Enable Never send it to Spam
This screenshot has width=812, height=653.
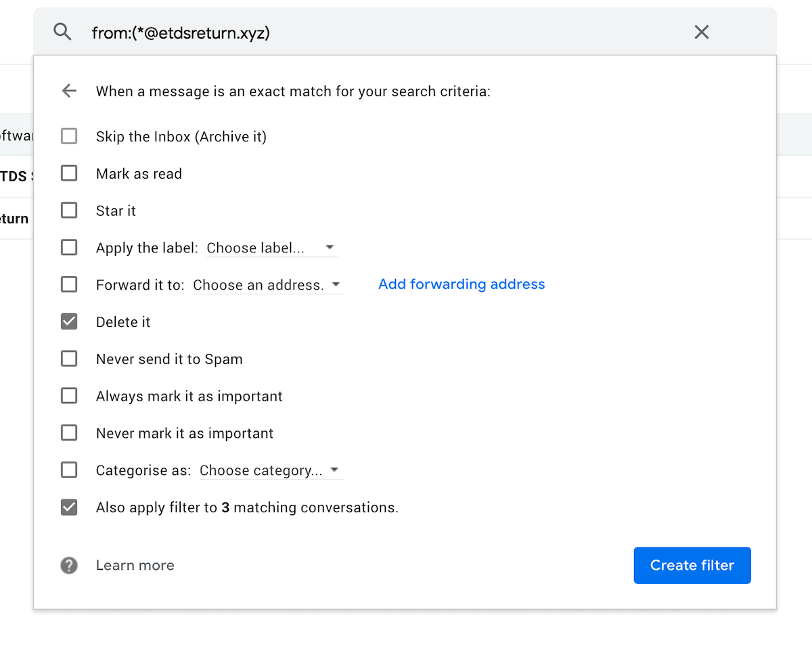(69, 359)
